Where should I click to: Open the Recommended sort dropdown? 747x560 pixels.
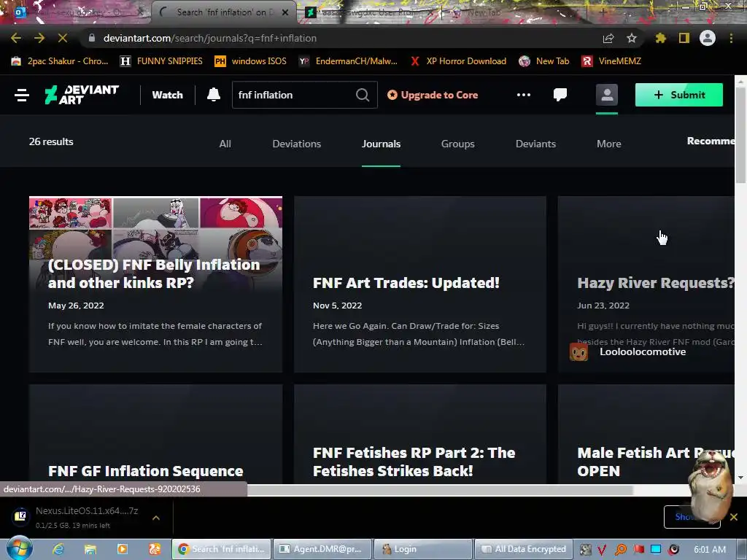pyautogui.click(x=711, y=141)
